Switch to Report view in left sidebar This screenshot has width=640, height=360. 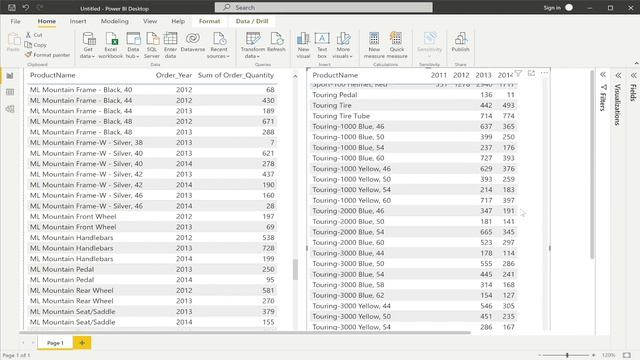click(10, 76)
